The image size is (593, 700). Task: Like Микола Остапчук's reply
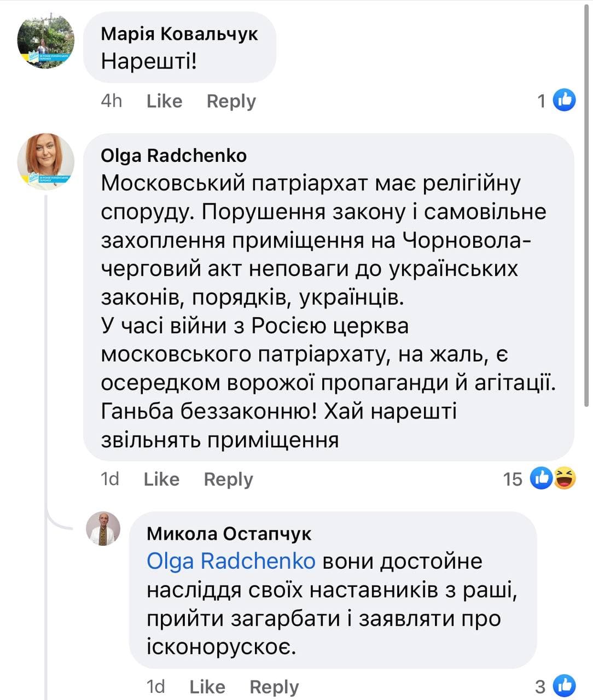207,687
